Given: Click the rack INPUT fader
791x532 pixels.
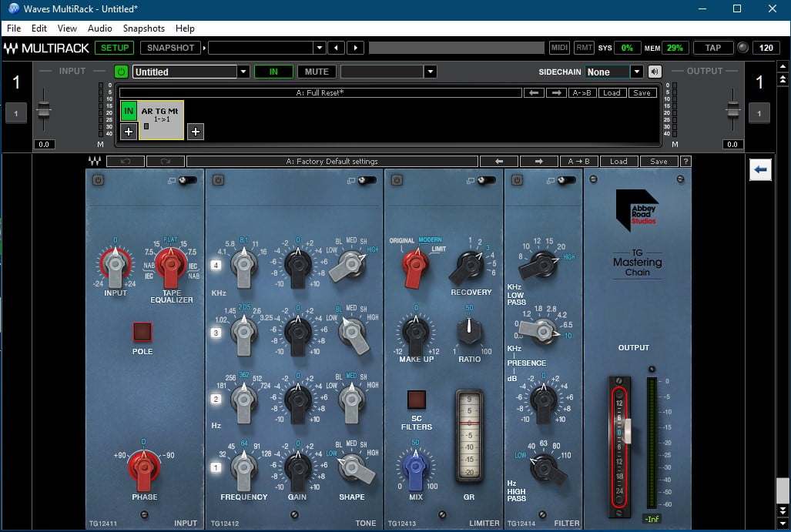Looking at the screenshot, I should 44,109.
